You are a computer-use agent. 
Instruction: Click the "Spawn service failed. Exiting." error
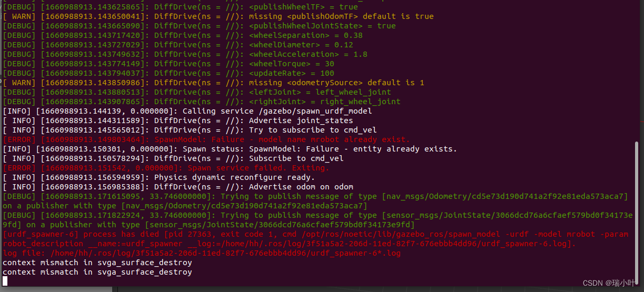pos(259,168)
